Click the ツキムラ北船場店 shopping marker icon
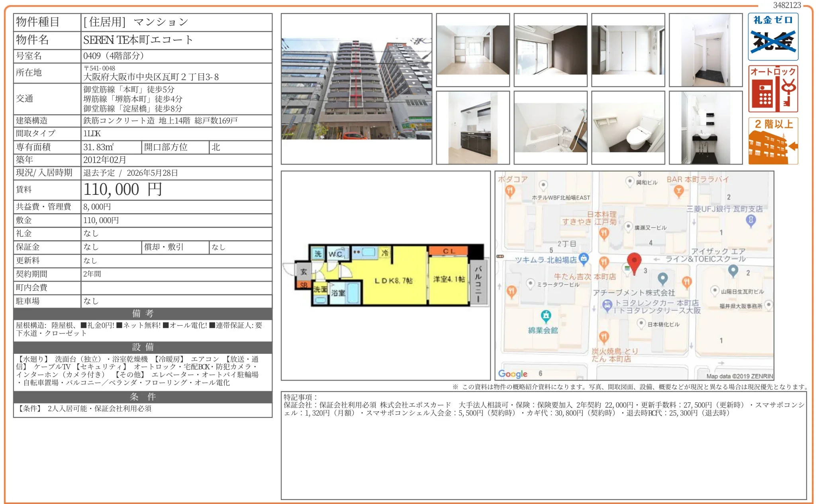 coord(584,259)
